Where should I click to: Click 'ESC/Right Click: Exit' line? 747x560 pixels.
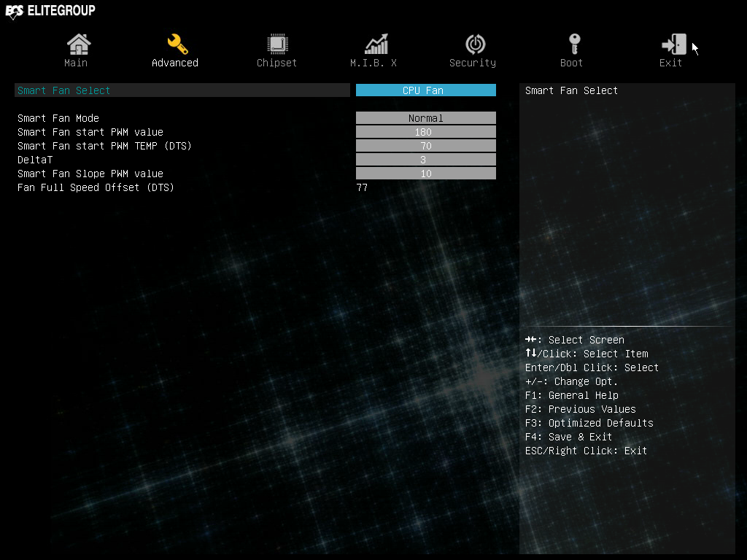tap(586, 451)
